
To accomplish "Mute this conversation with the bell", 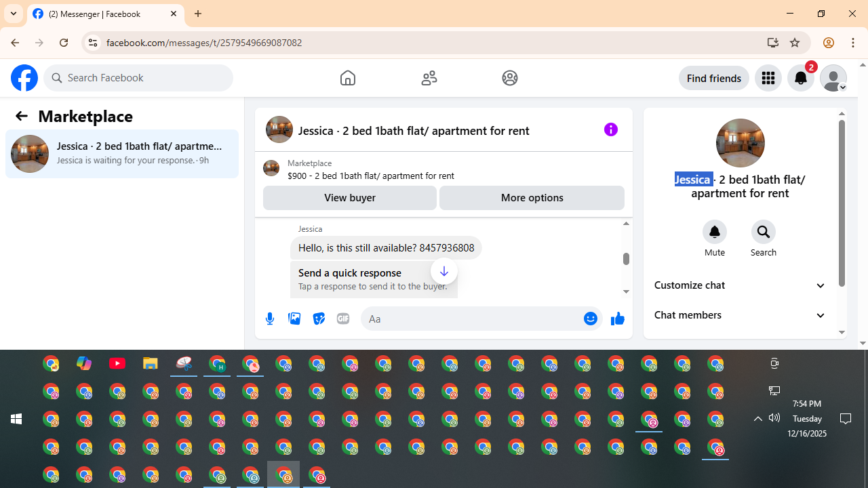I will 715,232.
